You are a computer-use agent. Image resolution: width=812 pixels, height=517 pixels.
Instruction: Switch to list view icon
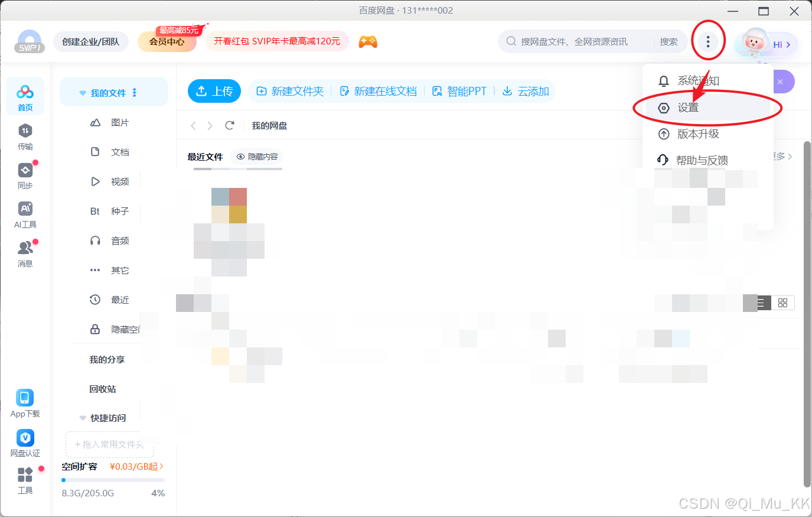pos(761,303)
